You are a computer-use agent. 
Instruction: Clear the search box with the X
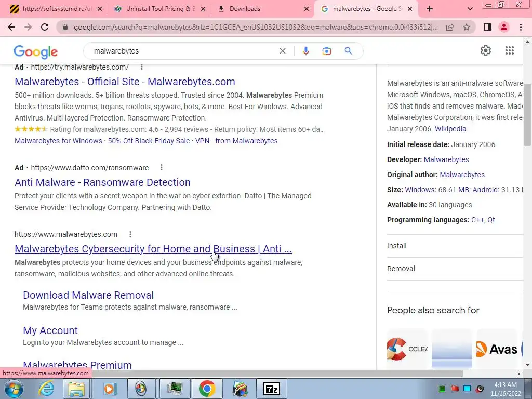282,51
